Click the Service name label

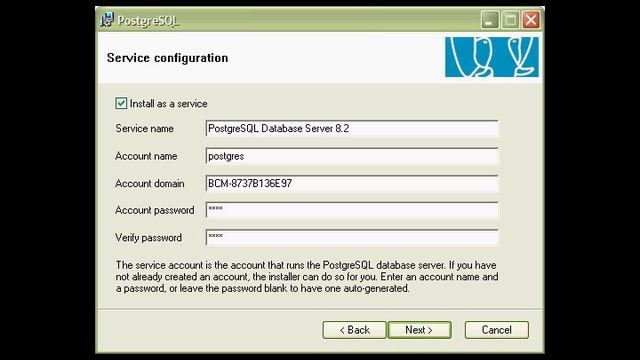144,129
